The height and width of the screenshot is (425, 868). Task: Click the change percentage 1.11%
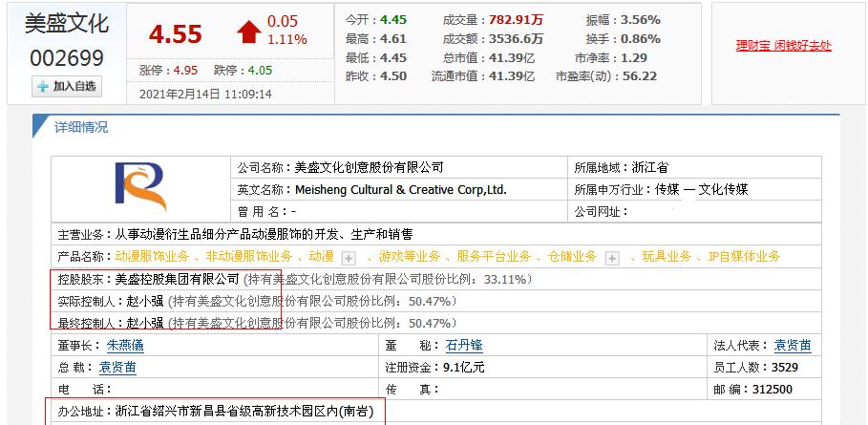click(286, 40)
